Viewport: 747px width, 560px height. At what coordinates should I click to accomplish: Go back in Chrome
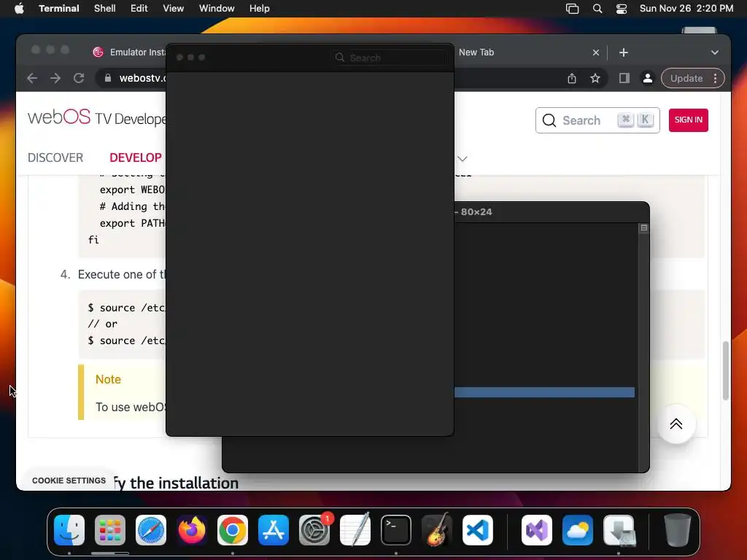[x=32, y=78]
